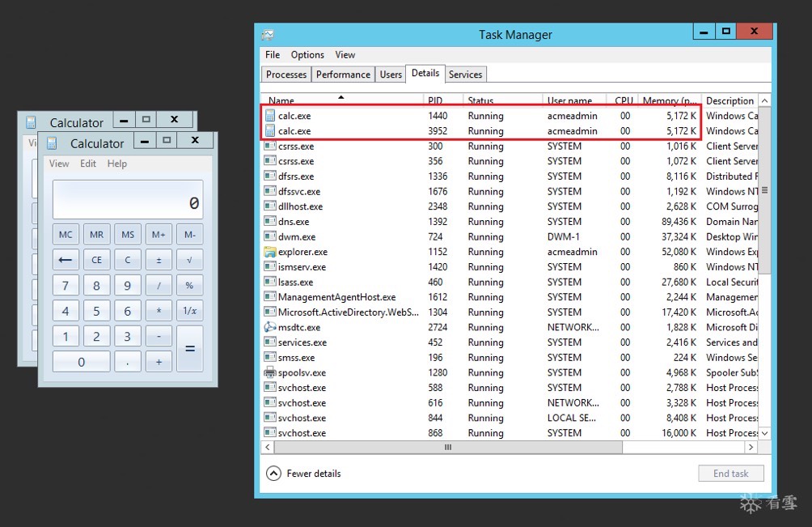Switch to the Services tab
The image size is (812, 527).
click(465, 74)
